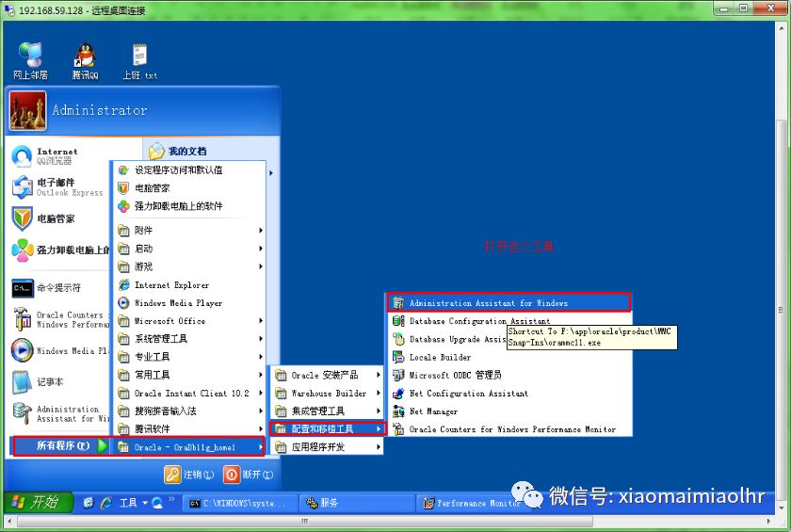Expand 搜狗拼音输入法 submenu
Image resolution: width=791 pixels, height=532 pixels.
pos(189,411)
